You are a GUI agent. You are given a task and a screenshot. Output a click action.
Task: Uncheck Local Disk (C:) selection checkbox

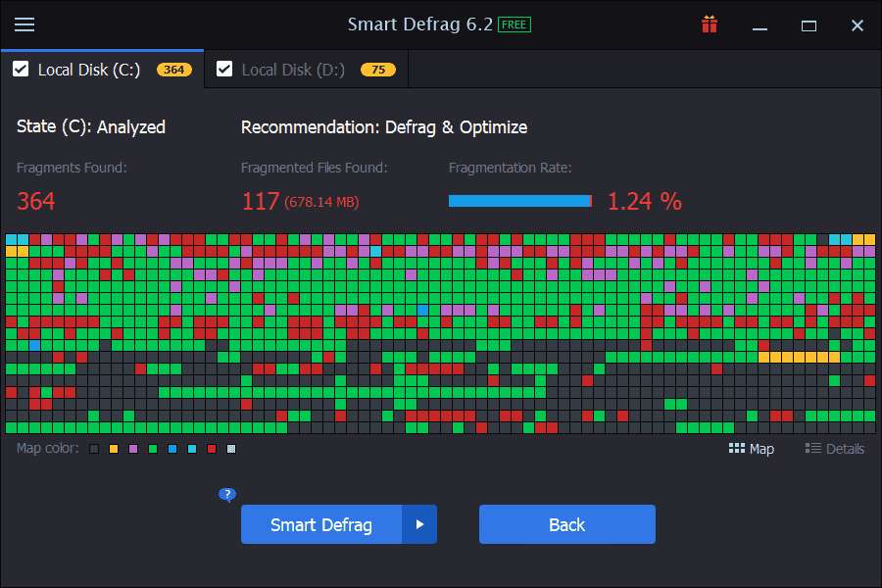click(21, 70)
